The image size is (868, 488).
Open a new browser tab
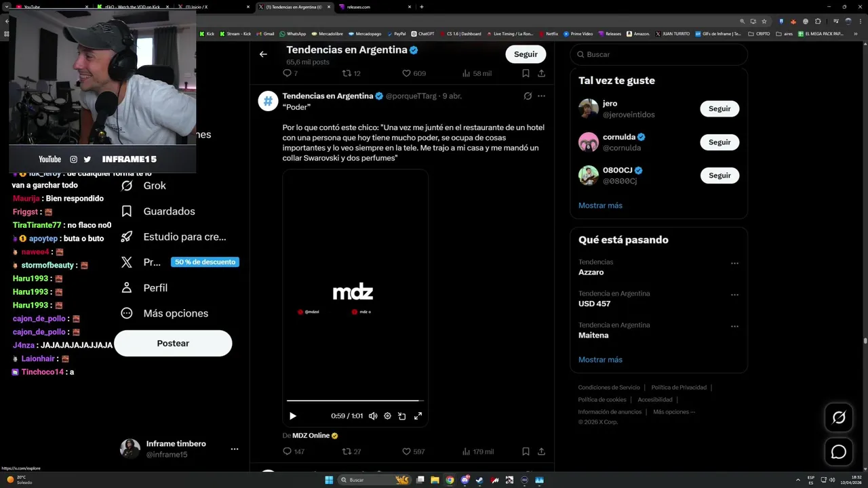click(x=422, y=7)
